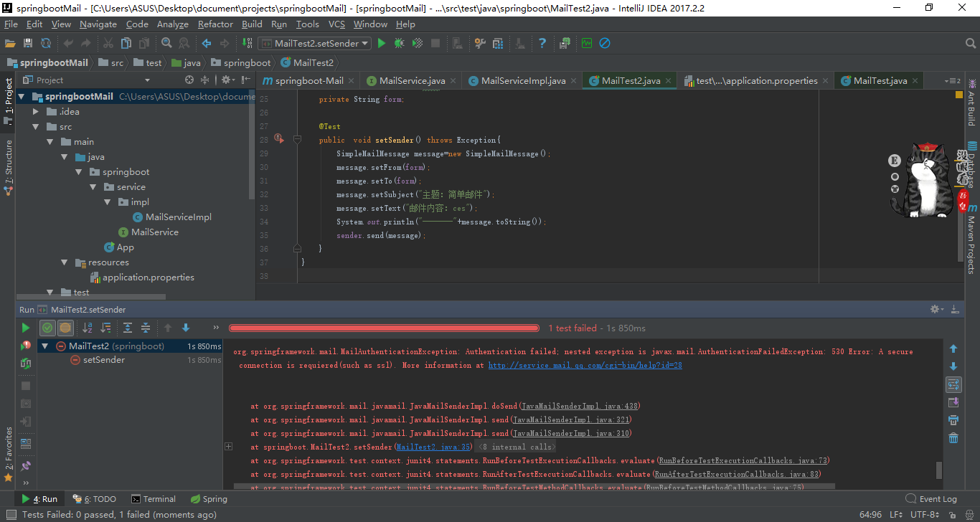Click the Clear All trash icon in console

tap(953, 438)
